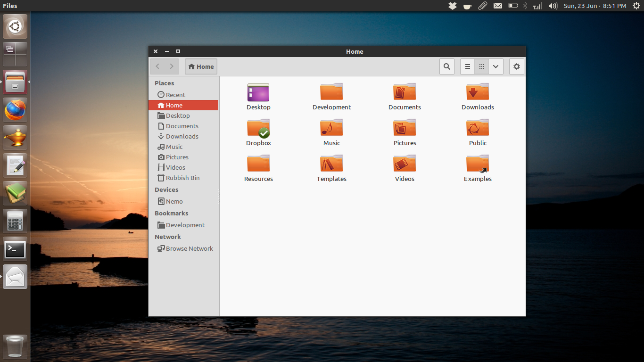Screen dimensions: 644x362
Task: Click the Network sidebar heading
Action: coord(167,237)
